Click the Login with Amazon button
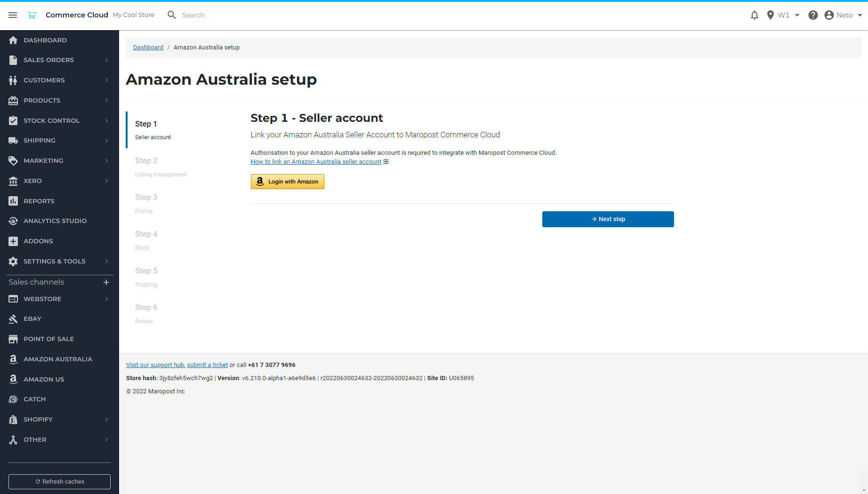 pyautogui.click(x=288, y=182)
